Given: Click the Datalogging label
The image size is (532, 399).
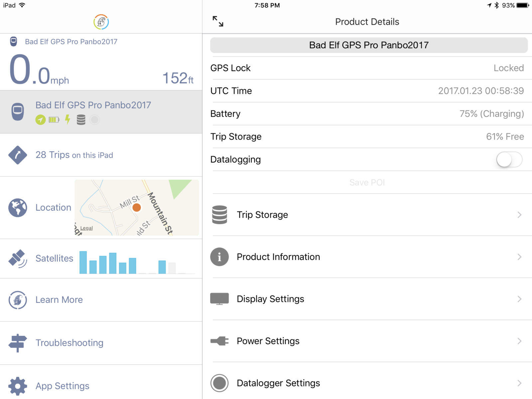Looking at the screenshot, I should pos(235,160).
